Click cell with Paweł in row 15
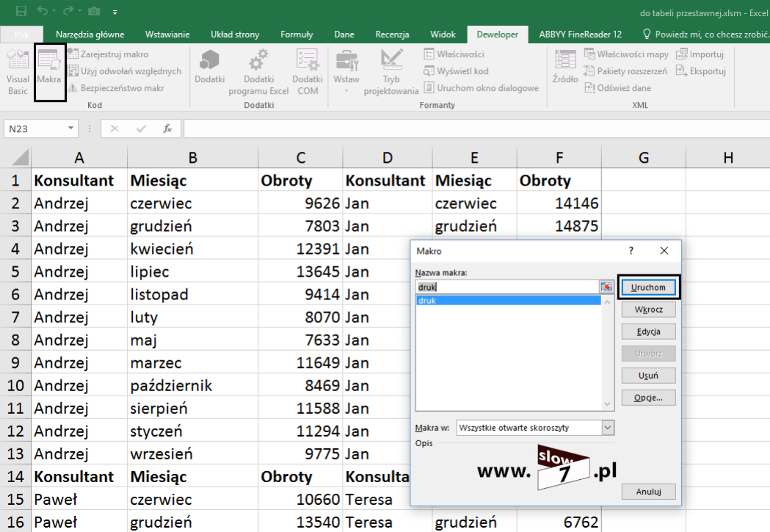Viewport: 770px width, 532px height. click(79, 500)
